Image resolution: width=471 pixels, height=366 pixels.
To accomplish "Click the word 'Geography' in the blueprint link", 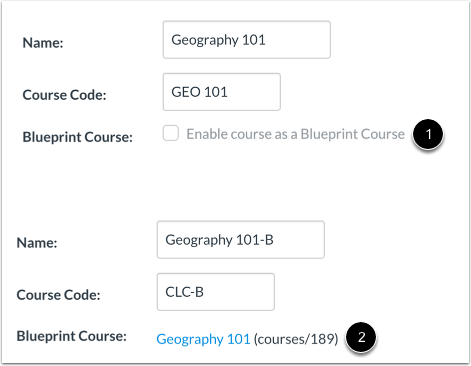I will point(190,339).
